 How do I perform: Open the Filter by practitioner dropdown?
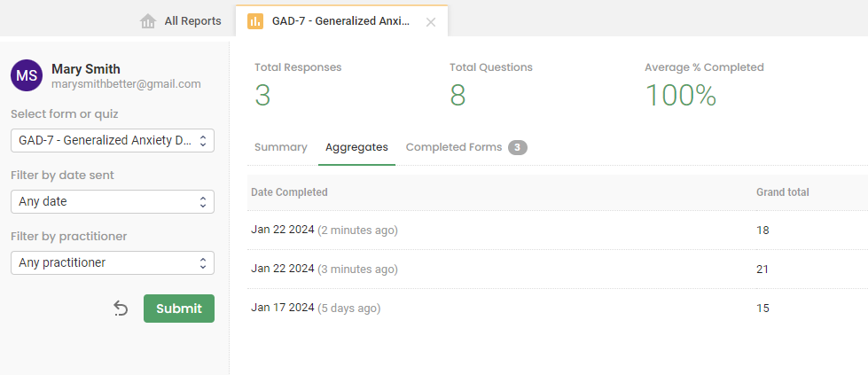[113, 262]
